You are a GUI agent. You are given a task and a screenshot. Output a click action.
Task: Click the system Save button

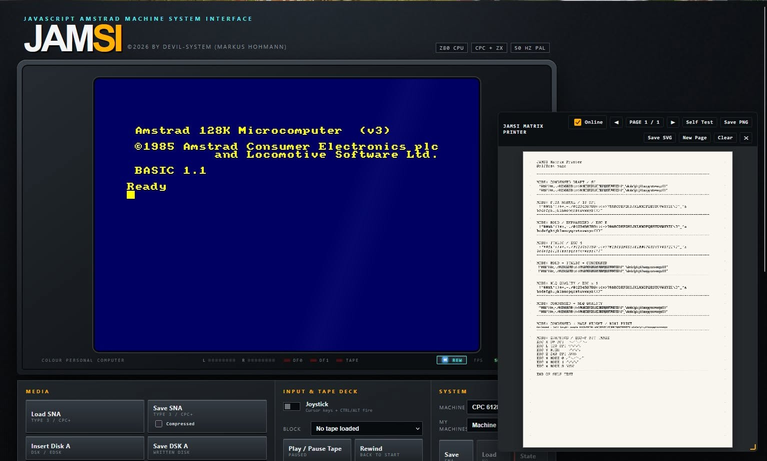pyautogui.click(x=456, y=451)
